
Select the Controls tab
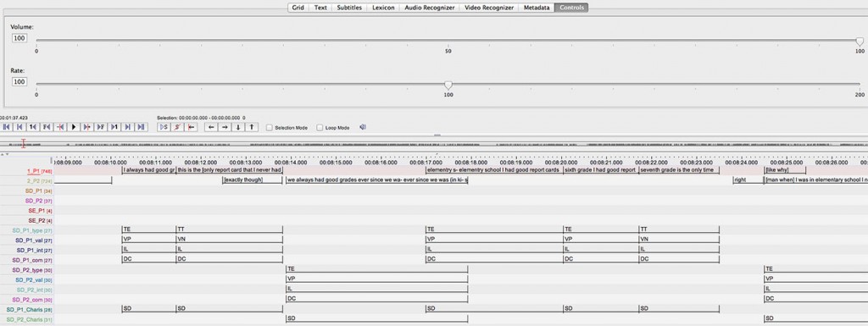572,8
